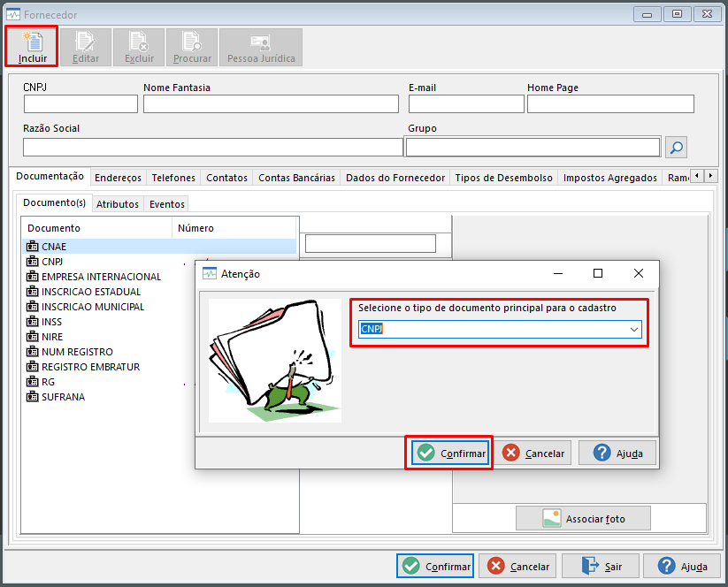
Task: Click the Número column header
Action: [x=234, y=228]
